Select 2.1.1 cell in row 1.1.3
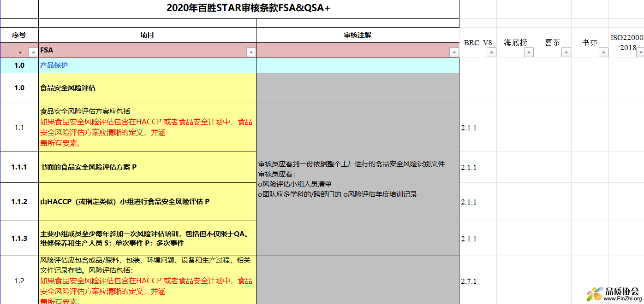The height and width of the screenshot is (304, 644). point(478,239)
